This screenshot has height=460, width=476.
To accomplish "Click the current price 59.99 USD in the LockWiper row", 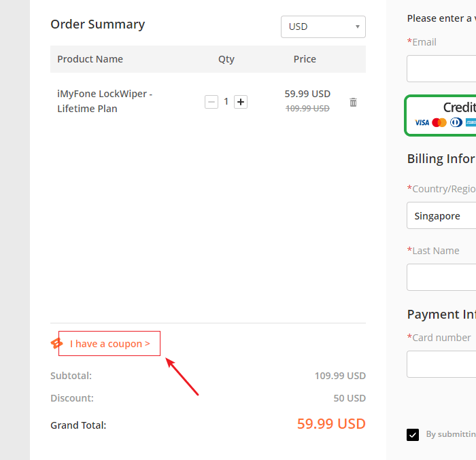I will [x=307, y=94].
